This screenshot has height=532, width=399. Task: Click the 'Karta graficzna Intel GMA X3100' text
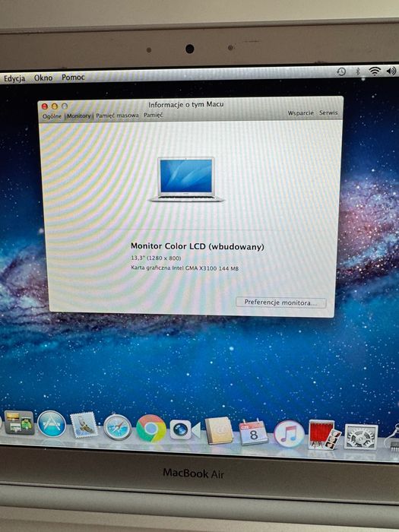(174, 268)
